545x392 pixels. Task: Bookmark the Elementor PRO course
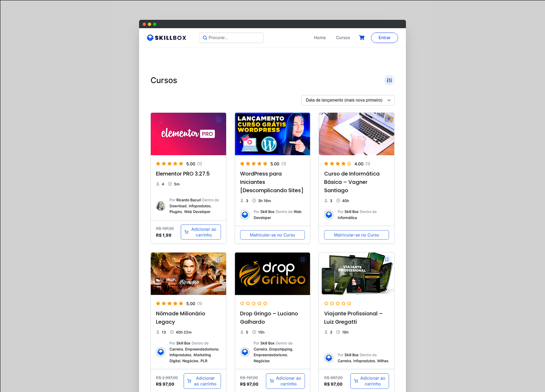(x=219, y=120)
